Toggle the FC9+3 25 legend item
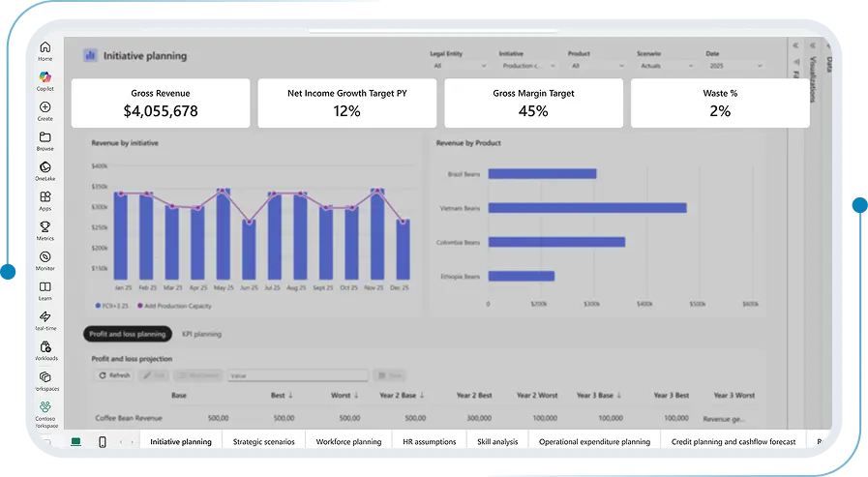 click(x=112, y=306)
